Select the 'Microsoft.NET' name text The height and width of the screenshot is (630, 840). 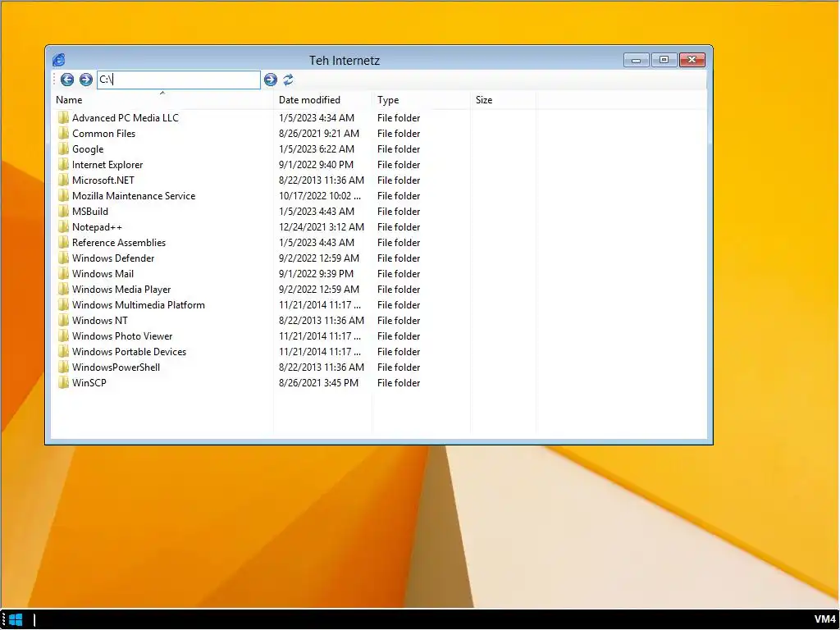coord(103,180)
